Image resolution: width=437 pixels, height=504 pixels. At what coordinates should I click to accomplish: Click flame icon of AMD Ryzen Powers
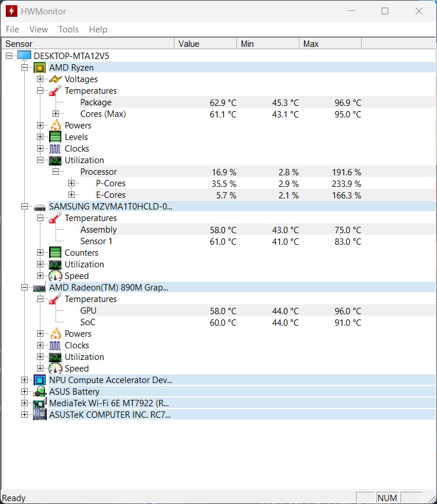tap(55, 126)
